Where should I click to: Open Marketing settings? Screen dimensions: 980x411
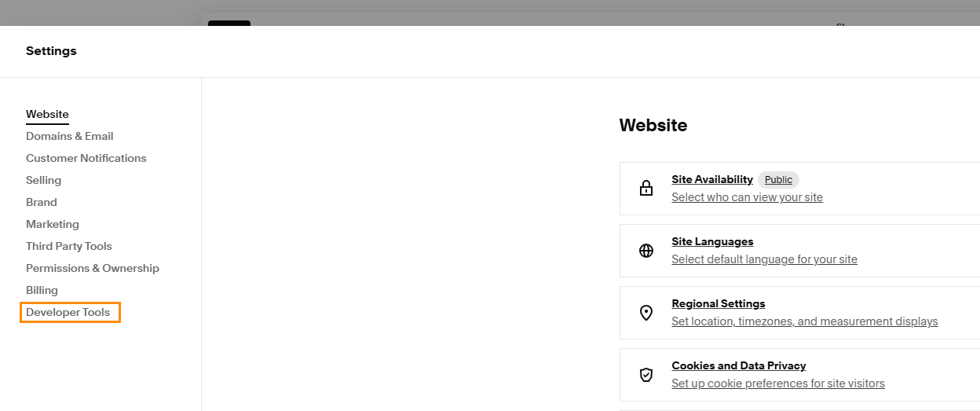[x=53, y=224]
